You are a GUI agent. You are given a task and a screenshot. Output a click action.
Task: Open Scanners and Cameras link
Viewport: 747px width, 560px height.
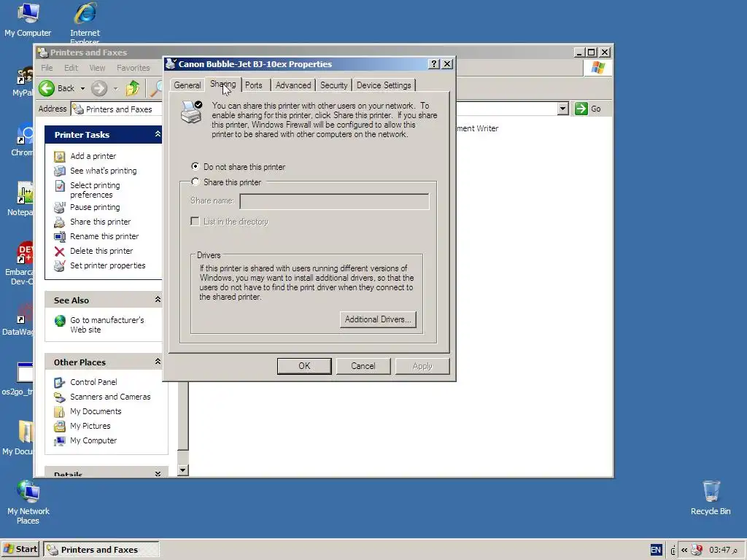click(110, 397)
